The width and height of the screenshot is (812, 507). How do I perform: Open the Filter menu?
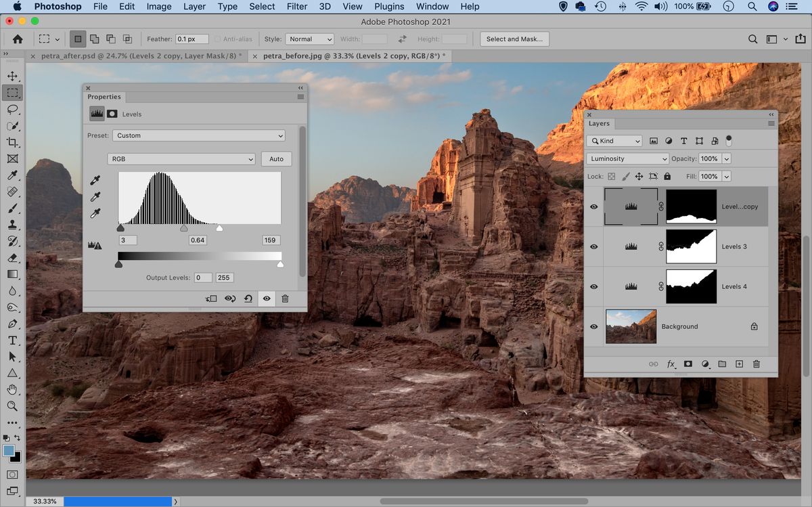pos(296,6)
